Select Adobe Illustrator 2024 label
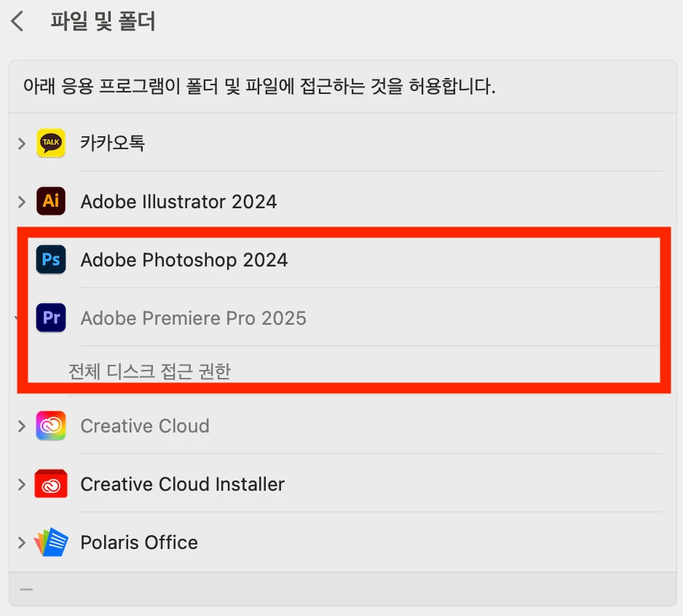 click(178, 202)
